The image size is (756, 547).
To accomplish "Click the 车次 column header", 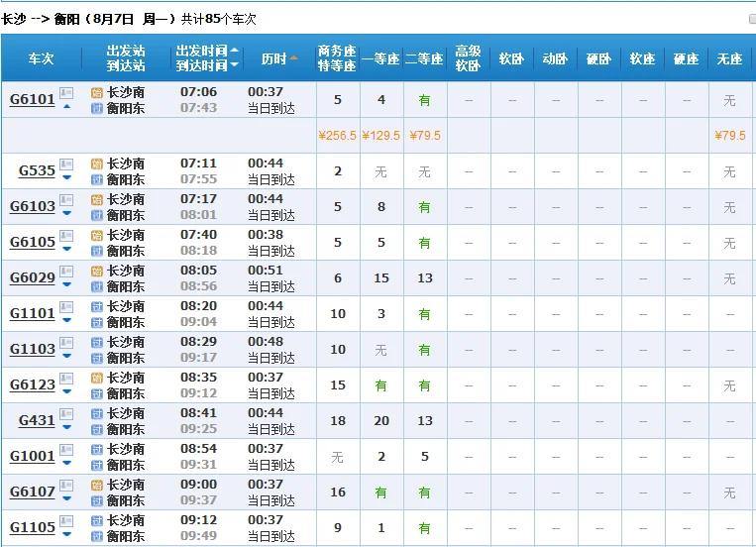I will (41, 58).
